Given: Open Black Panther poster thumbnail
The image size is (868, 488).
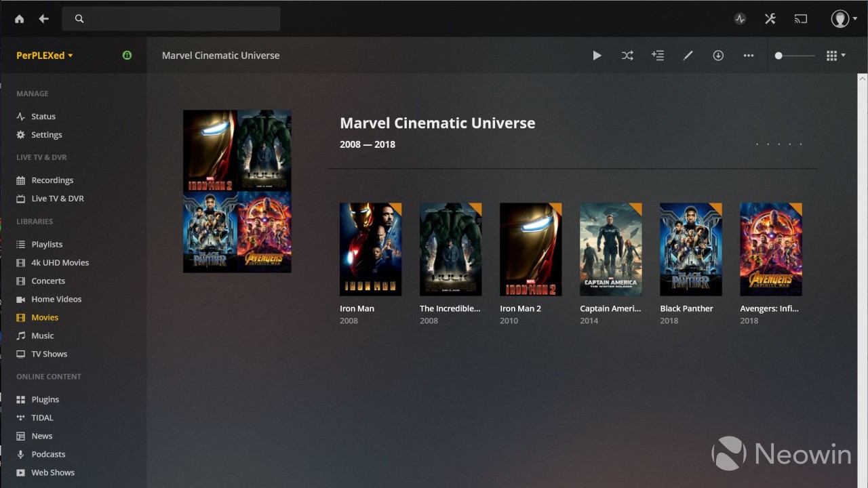Looking at the screenshot, I should point(690,249).
